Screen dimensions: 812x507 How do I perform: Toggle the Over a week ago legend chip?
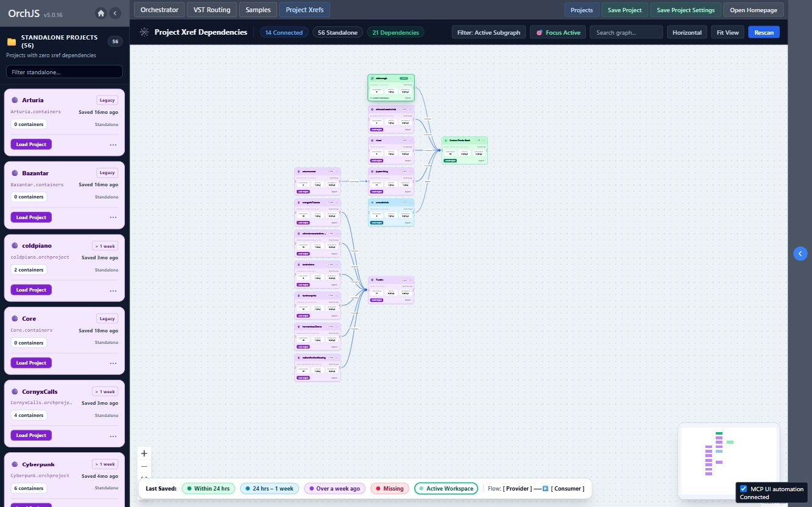pos(334,488)
